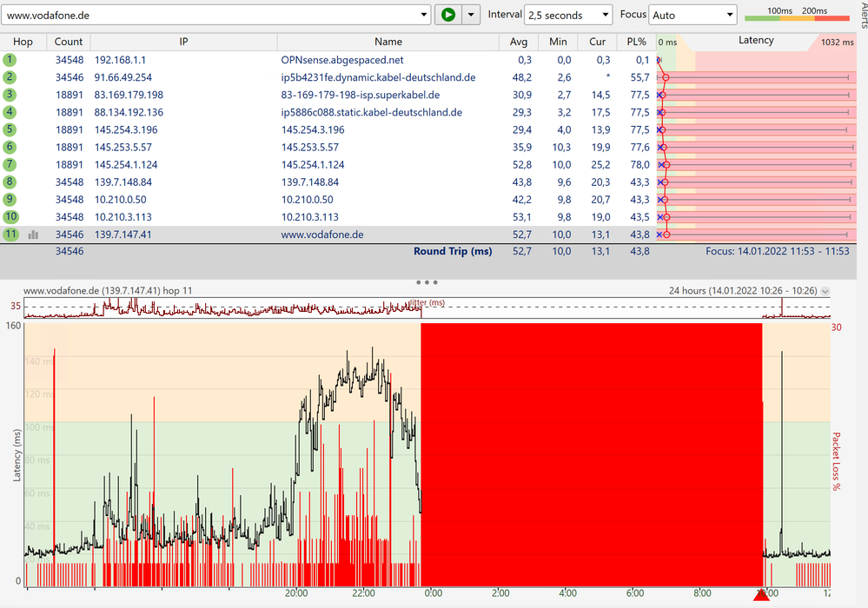Select hop 11 green circle icon

click(10, 234)
